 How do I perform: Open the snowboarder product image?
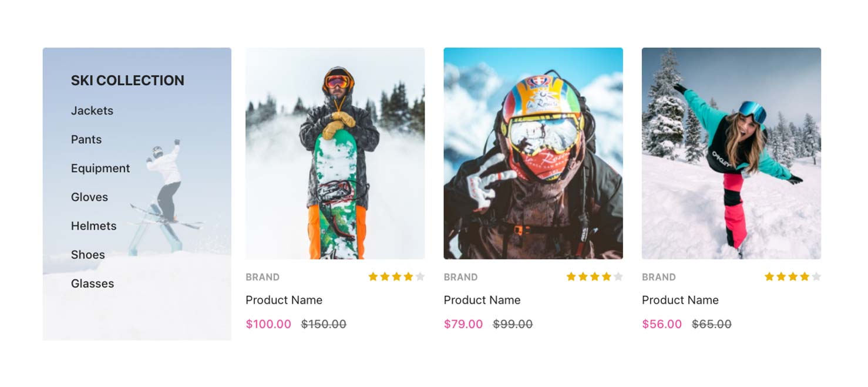pyautogui.click(x=335, y=153)
